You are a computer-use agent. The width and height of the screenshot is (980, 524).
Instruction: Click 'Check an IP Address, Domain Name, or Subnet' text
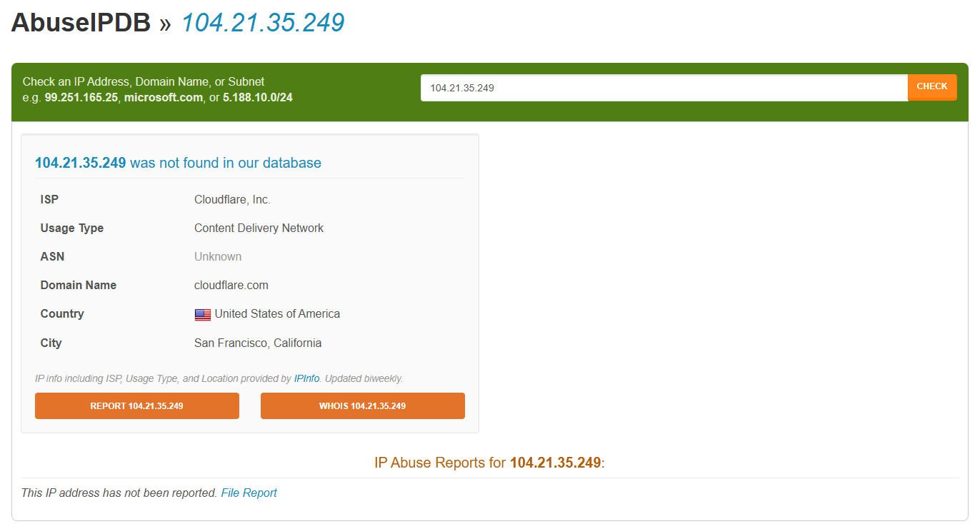(144, 82)
